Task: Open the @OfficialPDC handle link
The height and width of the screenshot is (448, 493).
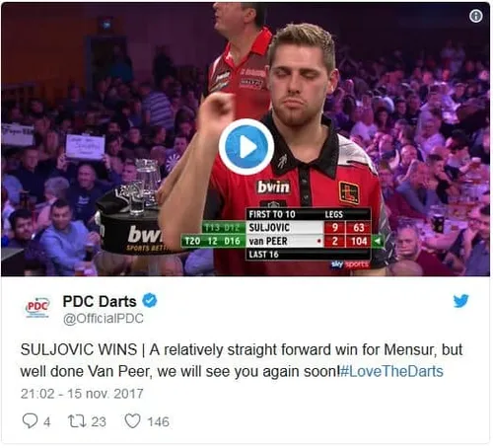Action: 104,319
